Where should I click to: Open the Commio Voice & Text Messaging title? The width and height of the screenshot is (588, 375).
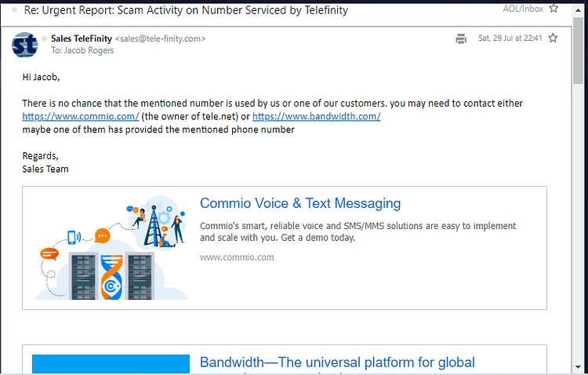(x=300, y=203)
